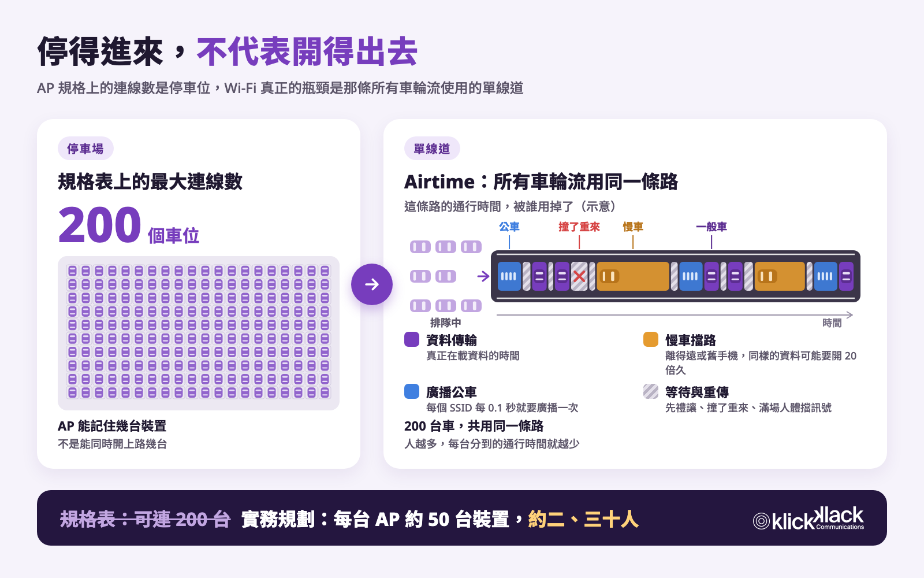Click the large 200 number

click(99, 225)
